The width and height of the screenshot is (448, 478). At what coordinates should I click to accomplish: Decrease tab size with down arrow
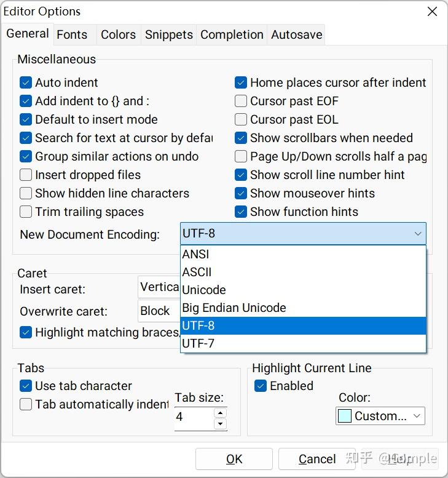coord(220,423)
